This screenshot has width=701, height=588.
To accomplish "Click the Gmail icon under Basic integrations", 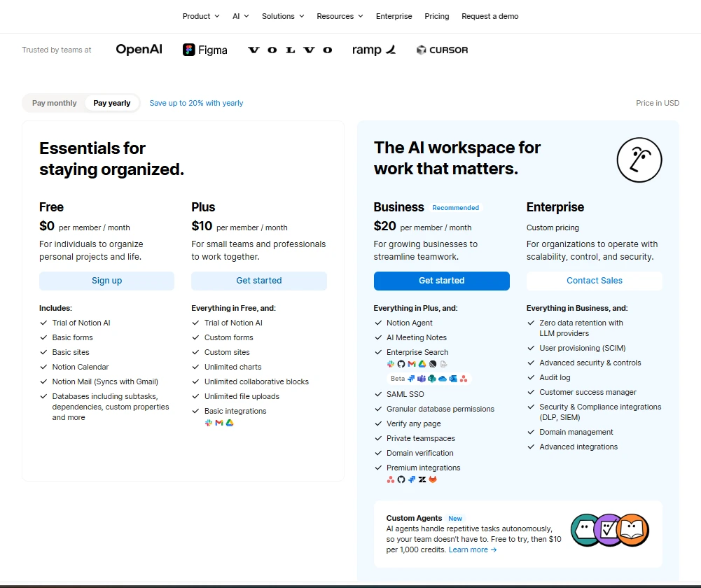I will [x=219, y=423].
